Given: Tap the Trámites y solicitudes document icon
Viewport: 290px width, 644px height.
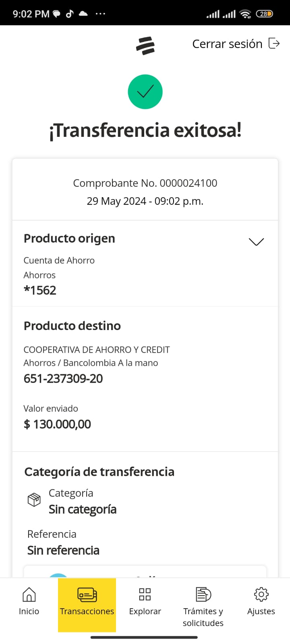Looking at the screenshot, I should (x=203, y=594).
